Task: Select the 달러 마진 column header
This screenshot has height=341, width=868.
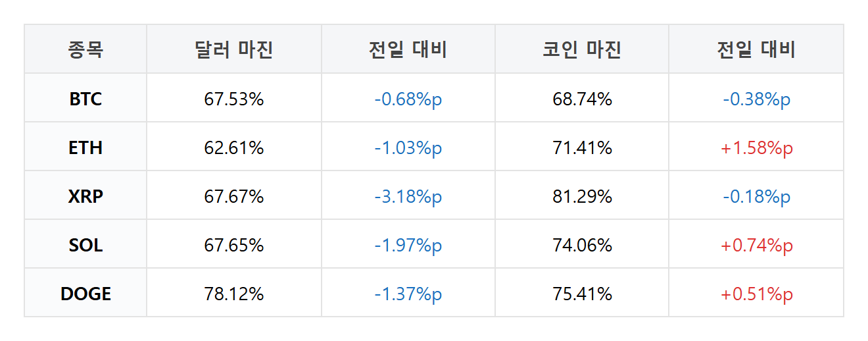Action: pos(234,49)
